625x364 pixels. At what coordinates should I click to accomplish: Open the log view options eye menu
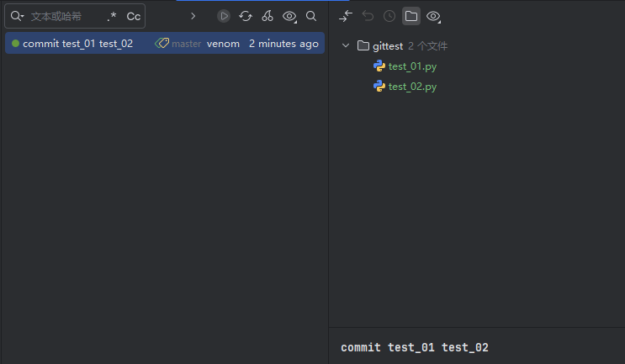coord(289,16)
